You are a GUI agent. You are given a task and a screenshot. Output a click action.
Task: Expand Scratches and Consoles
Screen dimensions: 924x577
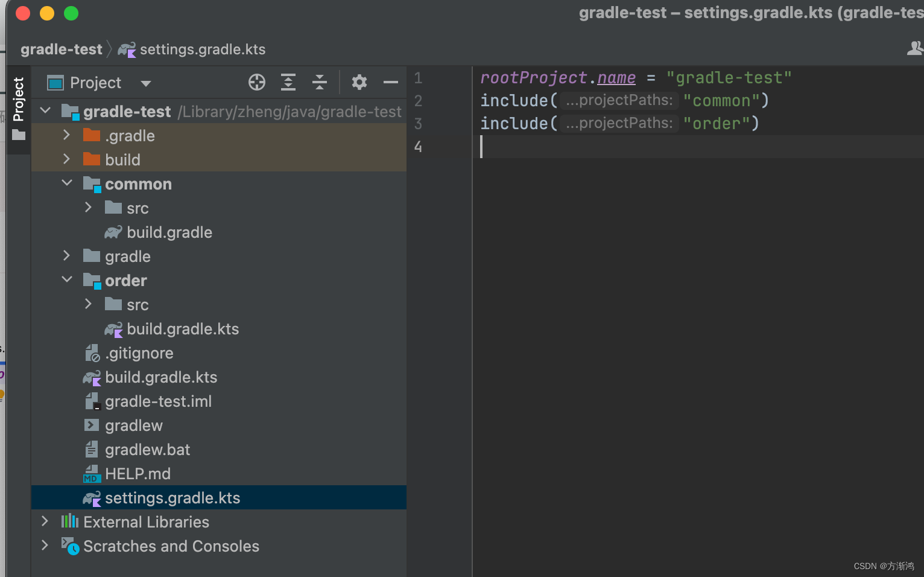click(45, 545)
